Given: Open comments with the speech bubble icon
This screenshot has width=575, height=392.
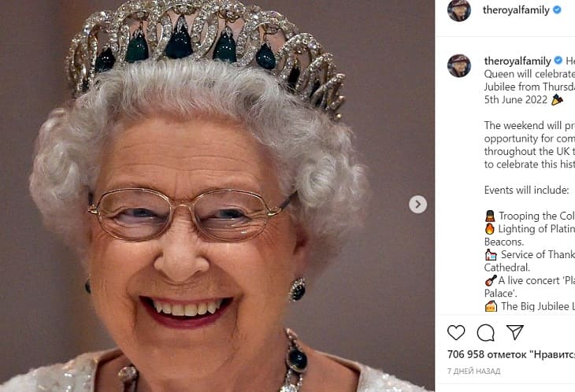Looking at the screenshot, I should pos(485,332).
